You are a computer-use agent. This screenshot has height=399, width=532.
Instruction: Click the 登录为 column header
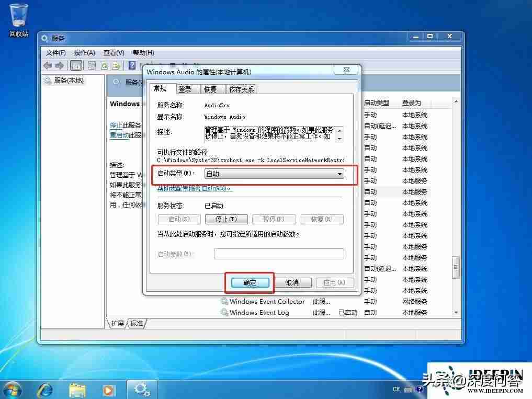click(411, 103)
